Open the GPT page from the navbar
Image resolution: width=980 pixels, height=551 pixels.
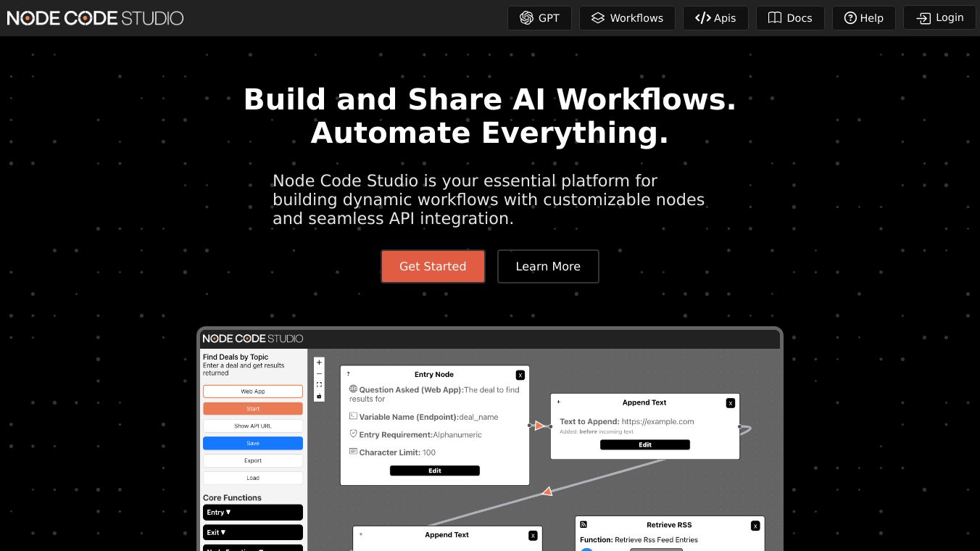539,18
